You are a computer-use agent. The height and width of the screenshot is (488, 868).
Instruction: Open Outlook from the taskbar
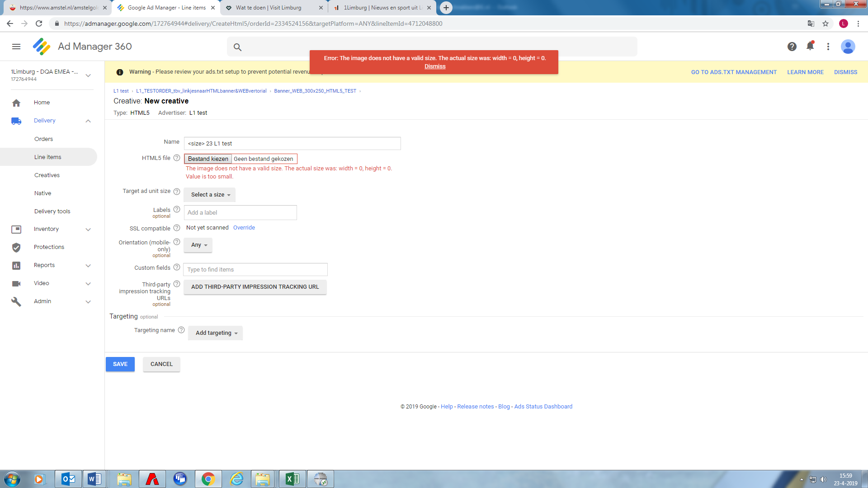(x=69, y=479)
